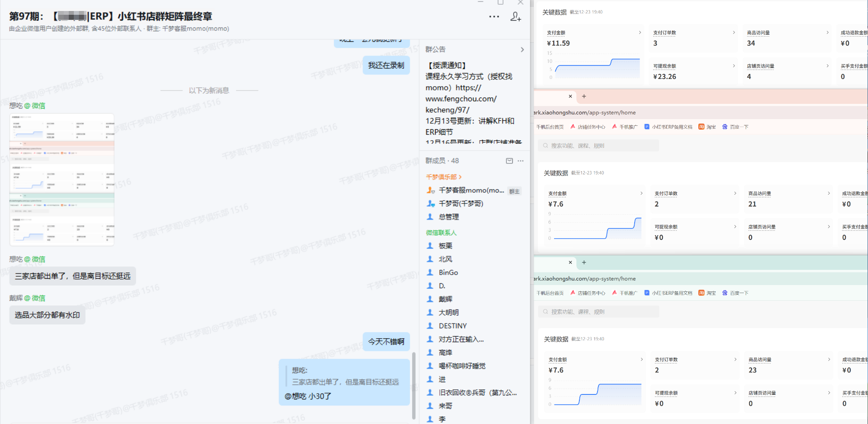868x424 pixels.
Task: Click the message bubble 我还在录制
Action: click(386, 65)
